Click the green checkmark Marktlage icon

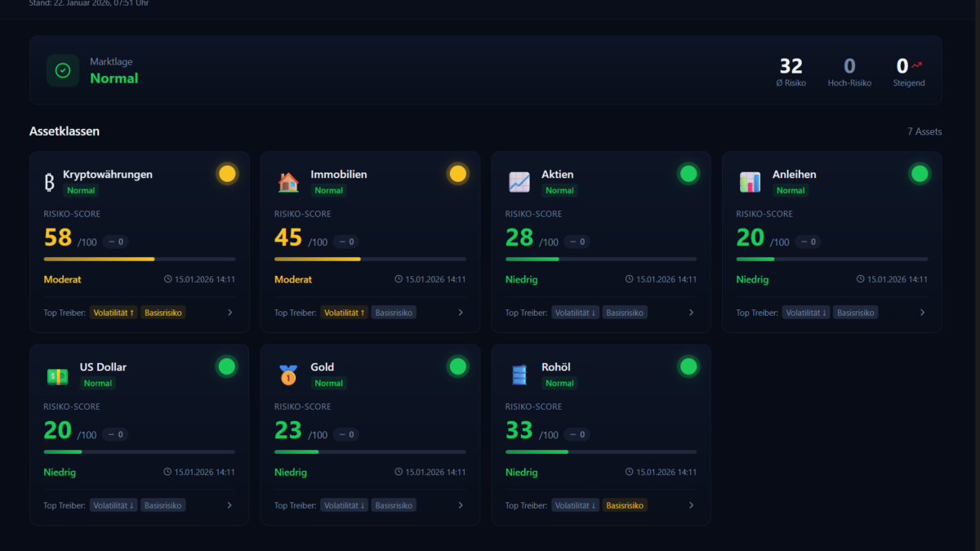click(x=63, y=71)
